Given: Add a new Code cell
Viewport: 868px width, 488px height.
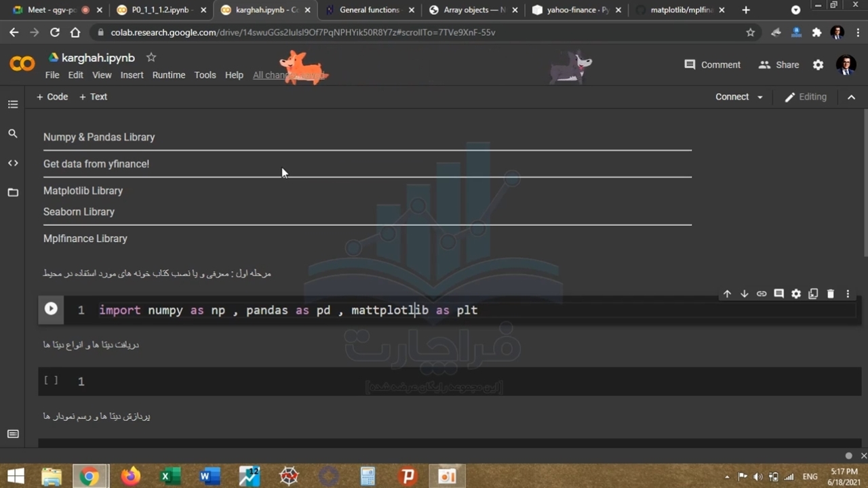Looking at the screenshot, I should [52, 97].
